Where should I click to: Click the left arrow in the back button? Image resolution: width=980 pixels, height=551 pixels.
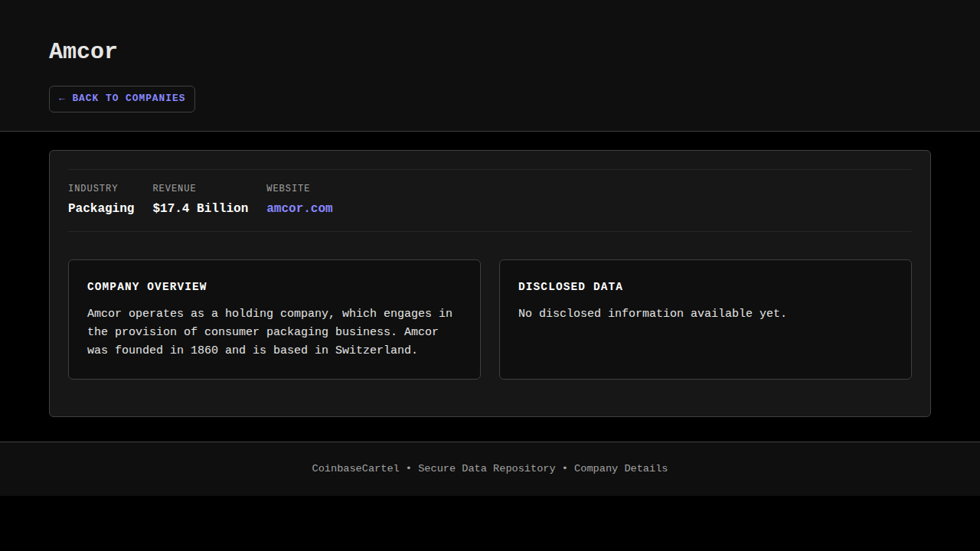(x=62, y=99)
